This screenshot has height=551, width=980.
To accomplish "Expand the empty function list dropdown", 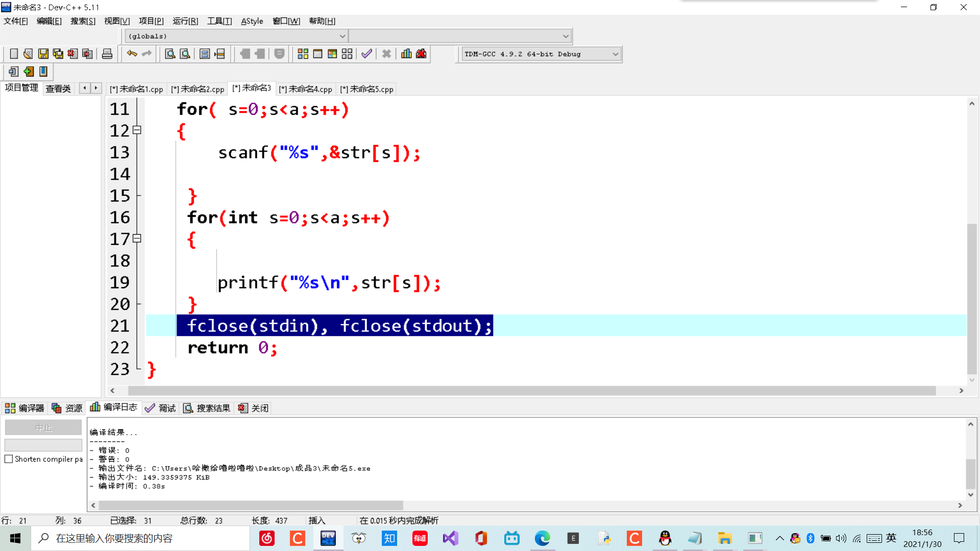I will pos(565,36).
